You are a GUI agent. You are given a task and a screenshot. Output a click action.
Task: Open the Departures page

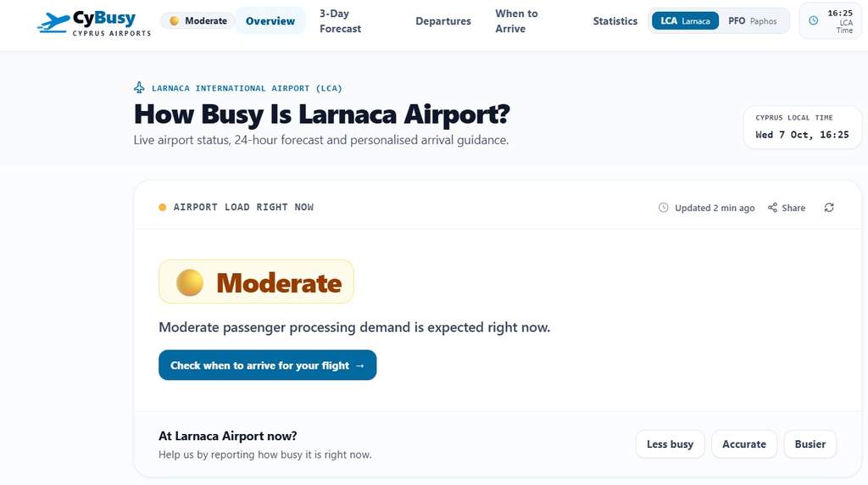[442, 21]
